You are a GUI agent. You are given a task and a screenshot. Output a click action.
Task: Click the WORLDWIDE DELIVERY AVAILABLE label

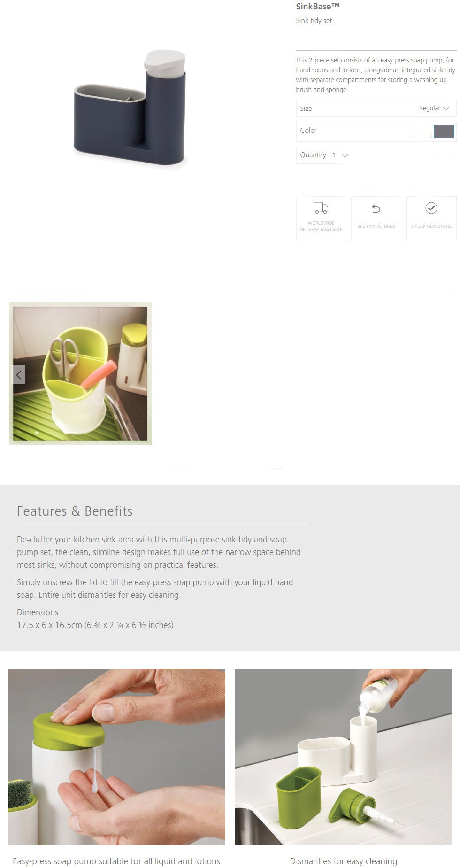click(321, 226)
